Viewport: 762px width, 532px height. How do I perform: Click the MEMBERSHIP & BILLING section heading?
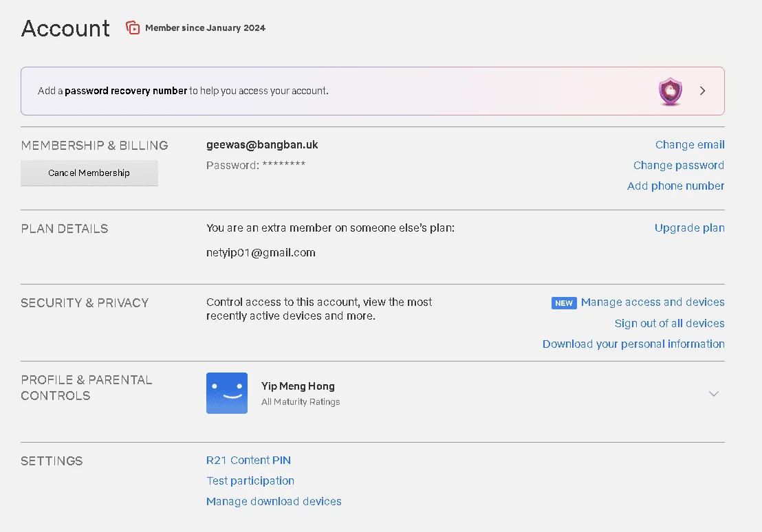click(x=94, y=146)
